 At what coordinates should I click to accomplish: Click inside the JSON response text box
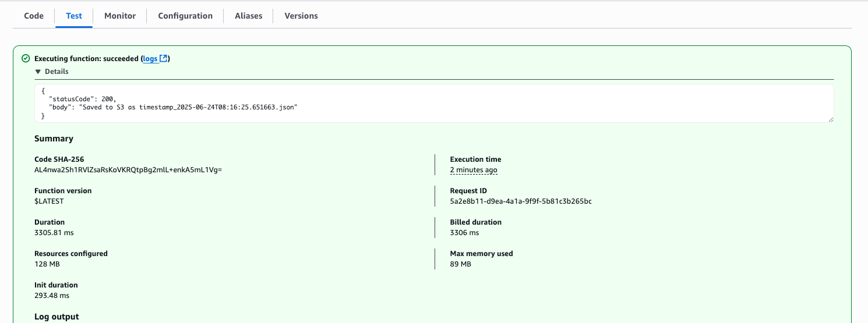(408, 104)
